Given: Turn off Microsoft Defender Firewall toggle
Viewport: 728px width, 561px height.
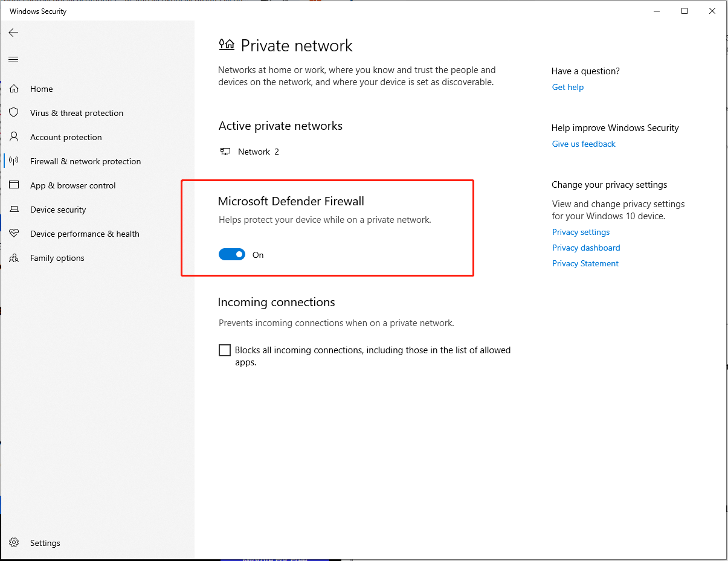Looking at the screenshot, I should point(232,255).
